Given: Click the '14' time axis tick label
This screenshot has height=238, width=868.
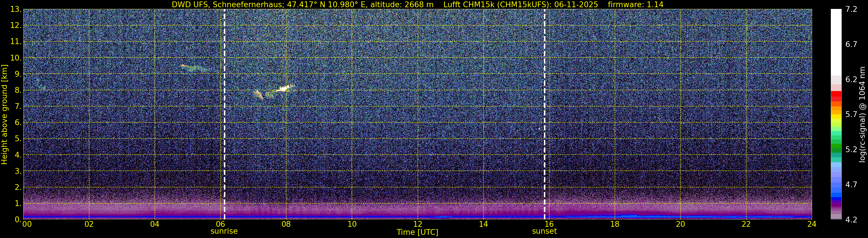Looking at the screenshot, I should pyautogui.click(x=483, y=224).
